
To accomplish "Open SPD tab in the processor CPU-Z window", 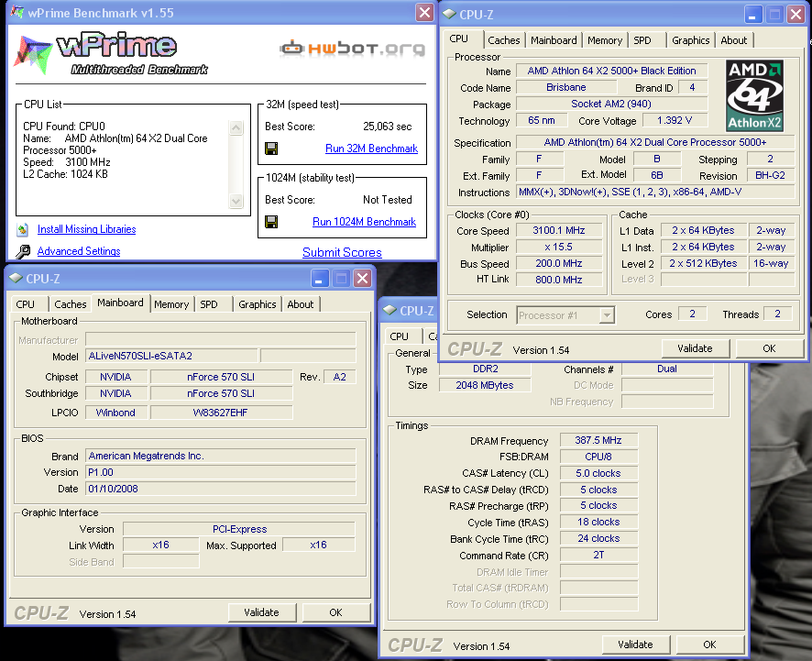I will pos(642,40).
